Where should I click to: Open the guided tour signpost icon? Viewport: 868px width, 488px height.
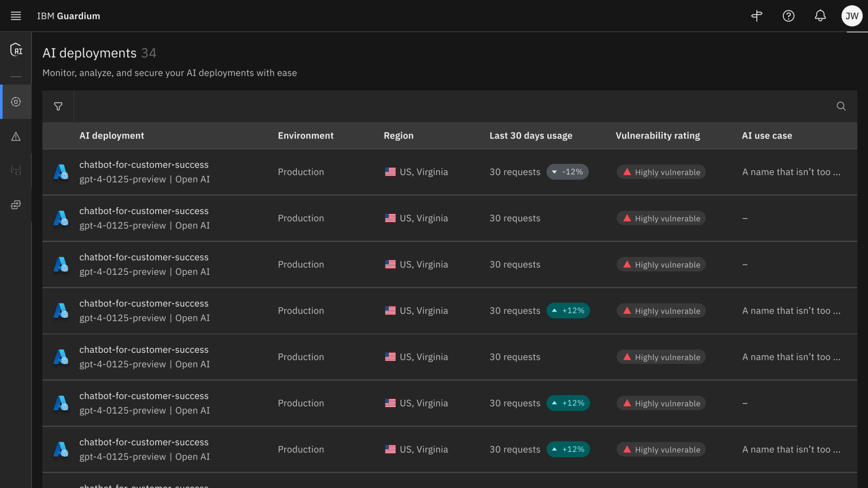tap(757, 16)
